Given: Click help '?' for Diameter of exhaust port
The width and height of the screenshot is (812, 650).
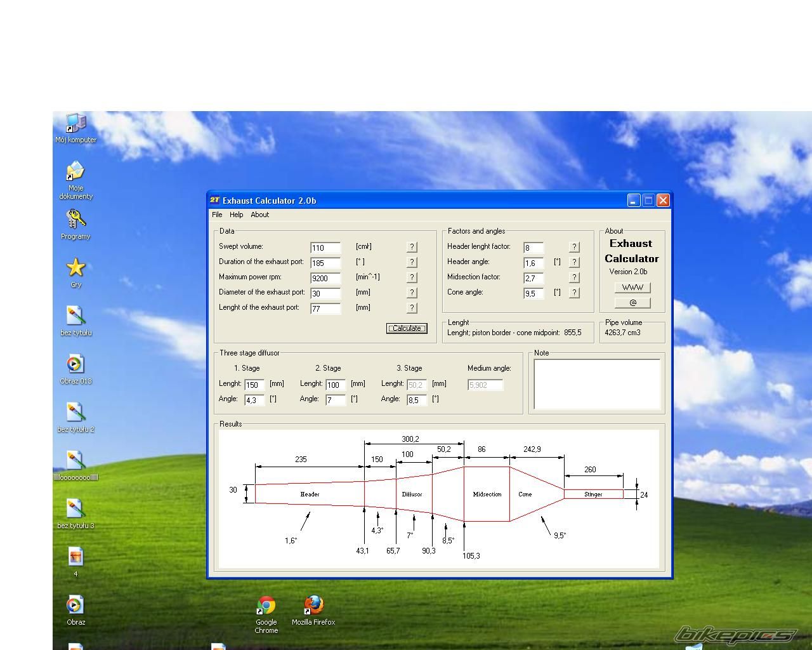Looking at the screenshot, I should tap(412, 293).
